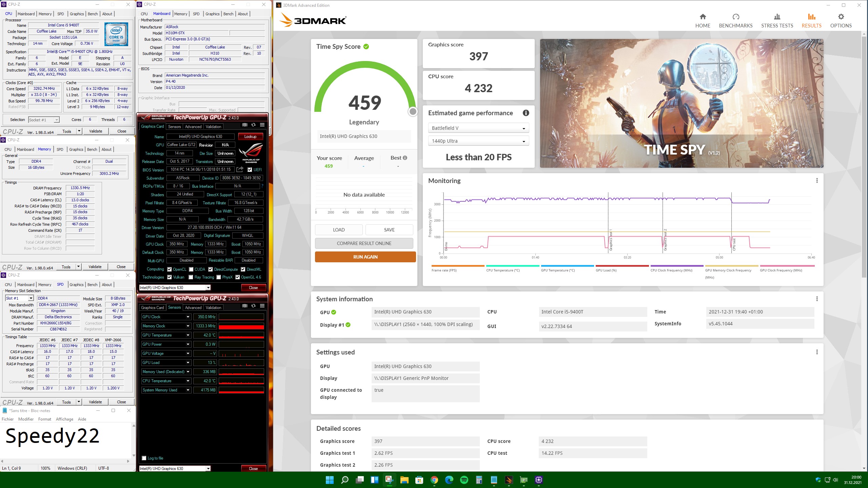Open Snipping Tool from the taskbar
Viewport: 868px width, 488px height.
click(x=389, y=480)
